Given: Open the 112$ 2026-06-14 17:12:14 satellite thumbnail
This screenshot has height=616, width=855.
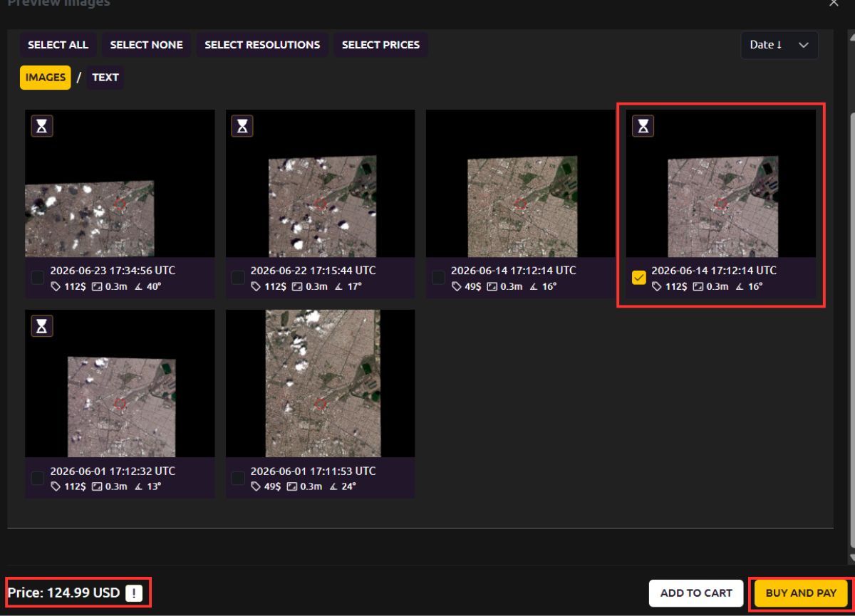Looking at the screenshot, I should (721, 184).
